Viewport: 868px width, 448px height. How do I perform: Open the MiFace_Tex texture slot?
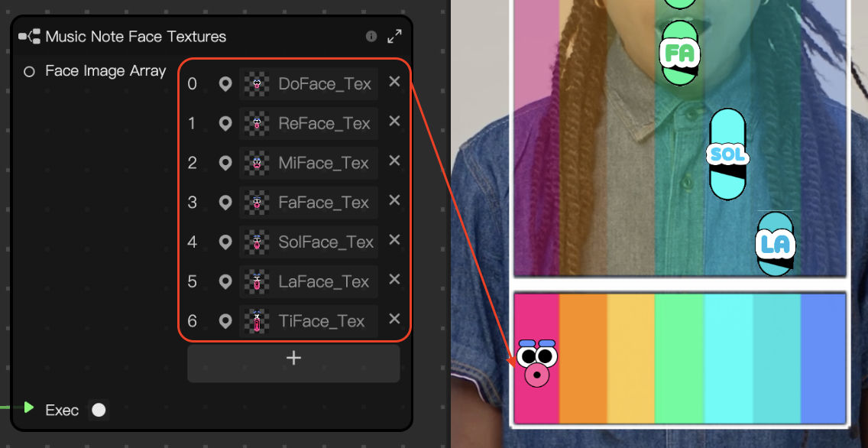point(309,164)
